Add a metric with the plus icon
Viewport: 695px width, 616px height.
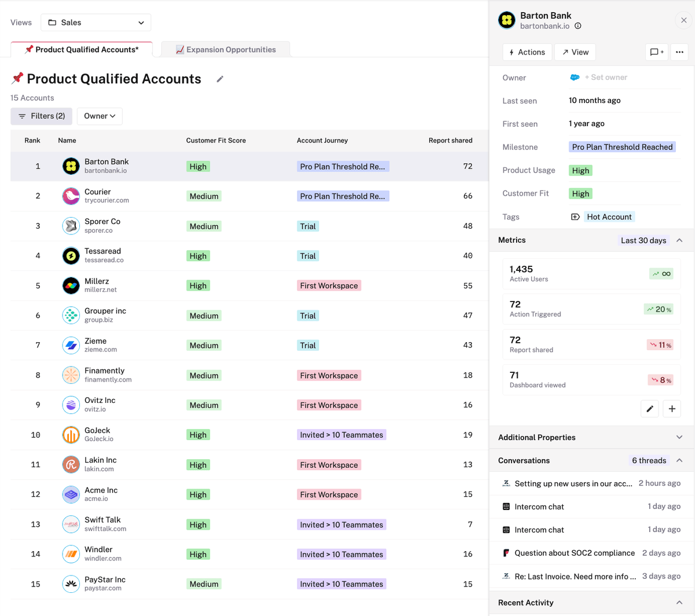click(x=672, y=409)
